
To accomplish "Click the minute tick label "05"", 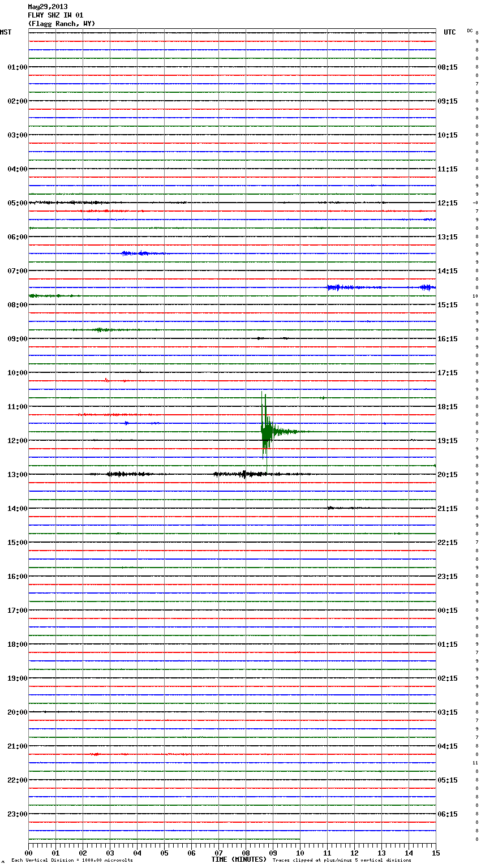I will 164,853.
